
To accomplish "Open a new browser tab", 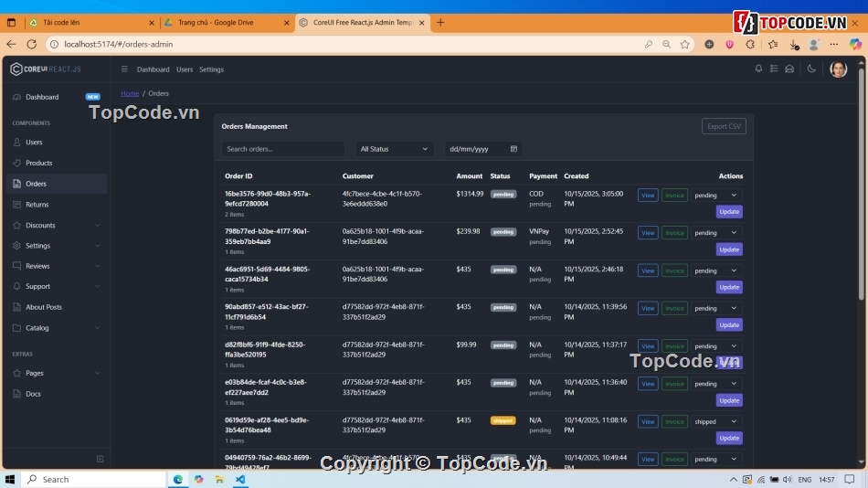I will coord(440,23).
